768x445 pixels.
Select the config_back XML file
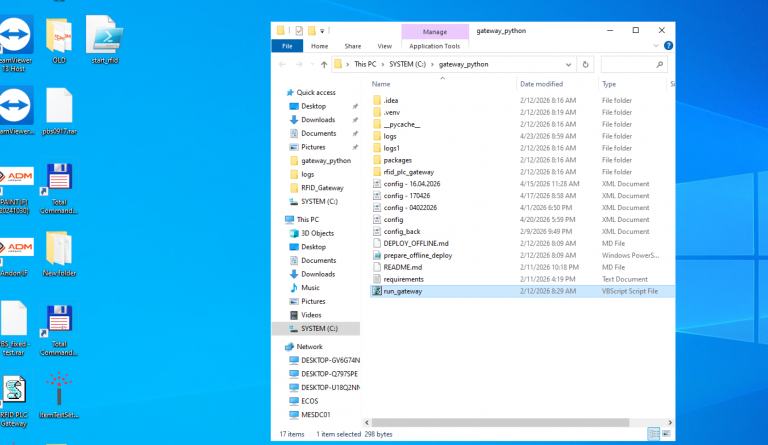coord(522,232)
